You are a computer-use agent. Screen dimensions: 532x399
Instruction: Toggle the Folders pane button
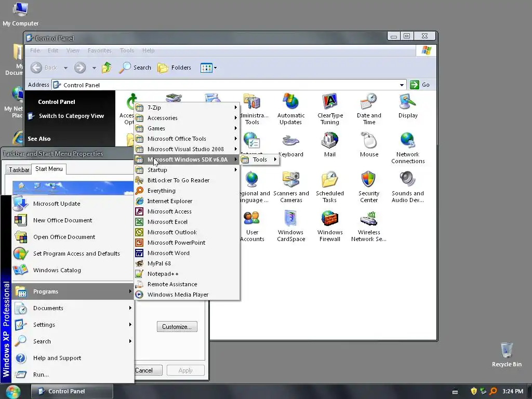coord(174,68)
